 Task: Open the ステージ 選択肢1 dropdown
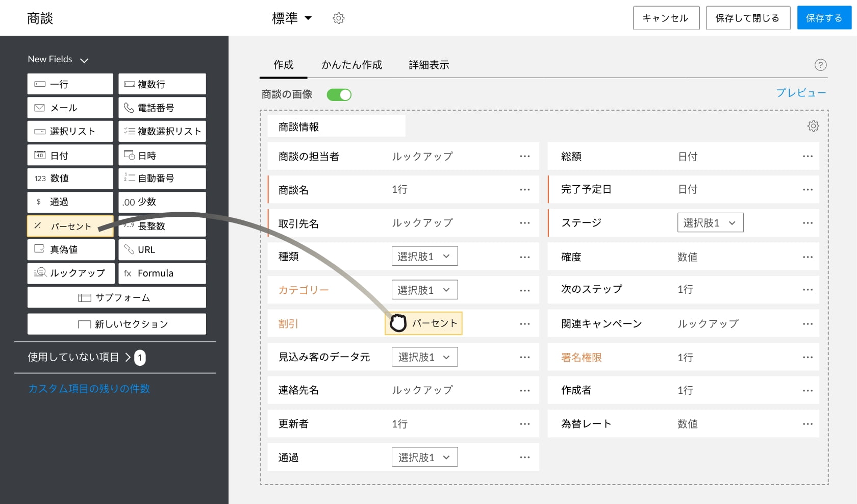pos(710,223)
